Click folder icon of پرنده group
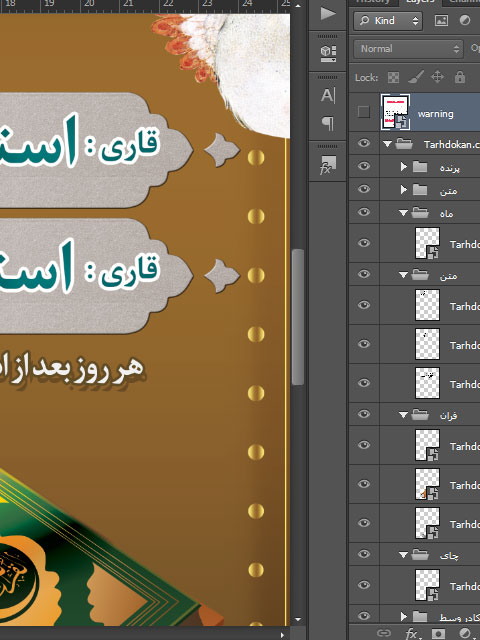This screenshot has height=640, width=480. [420, 167]
